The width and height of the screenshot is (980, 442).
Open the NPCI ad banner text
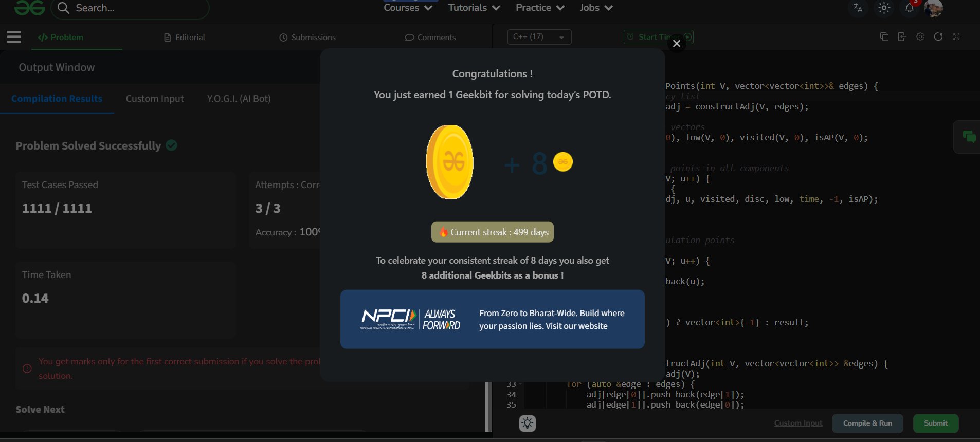(x=552, y=319)
